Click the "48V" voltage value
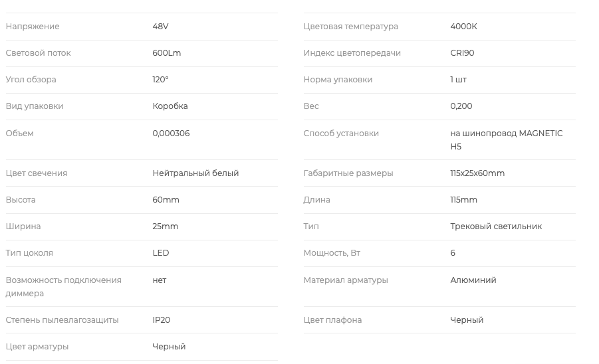Screen dimensions: 599x364 pos(160,27)
